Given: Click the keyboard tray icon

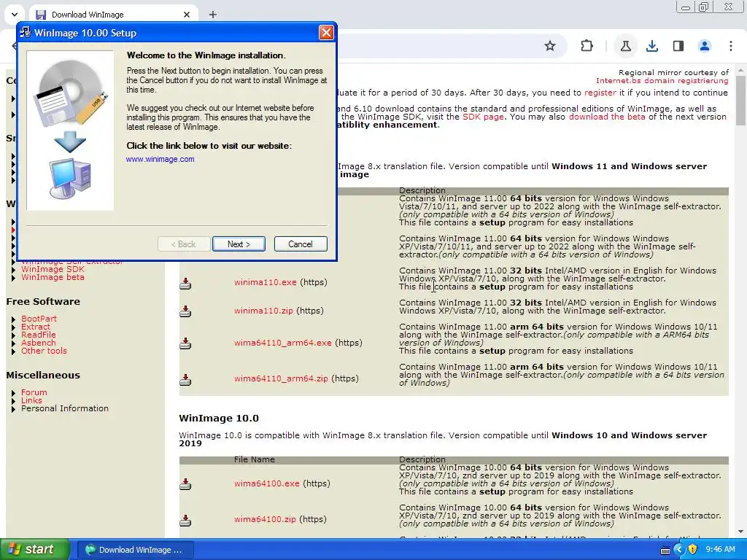Looking at the screenshot, I should pyautogui.click(x=665, y=551).
